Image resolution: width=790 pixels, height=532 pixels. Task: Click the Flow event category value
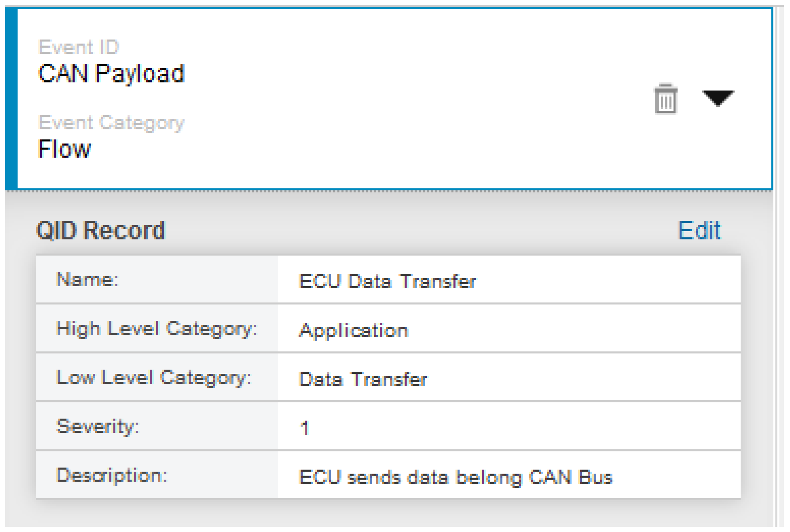tap(64, 149)
